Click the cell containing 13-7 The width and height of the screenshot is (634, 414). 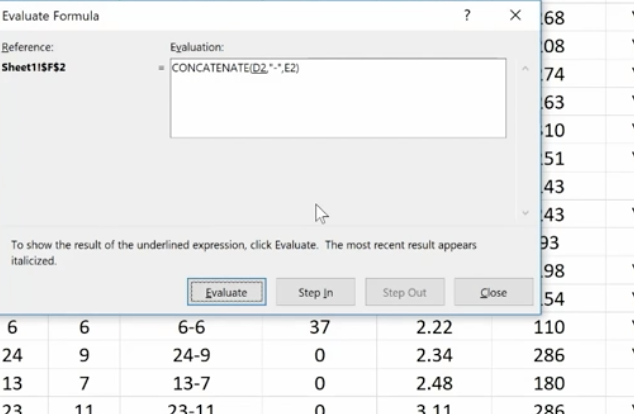192,383
